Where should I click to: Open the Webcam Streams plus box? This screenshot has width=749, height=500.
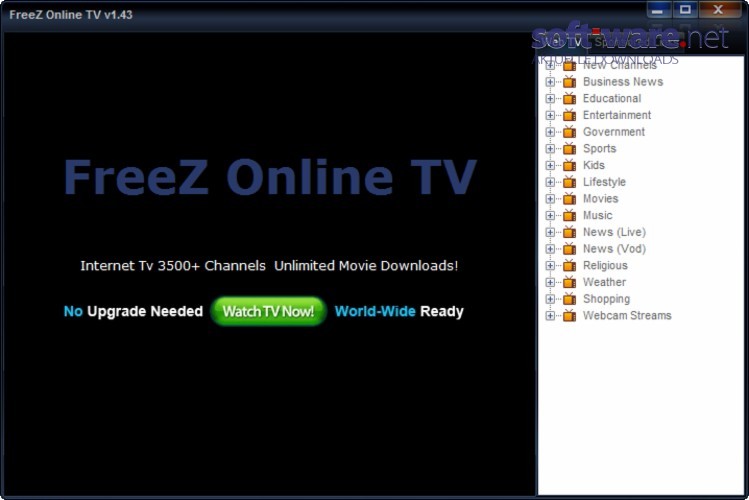click(550, 316)
